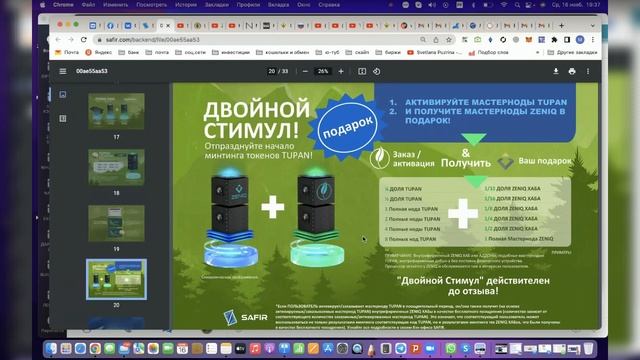Click the fit-to-page icon in PDF toolbar
The width and height of the screenshot is (640, 360).
(362, 71)
